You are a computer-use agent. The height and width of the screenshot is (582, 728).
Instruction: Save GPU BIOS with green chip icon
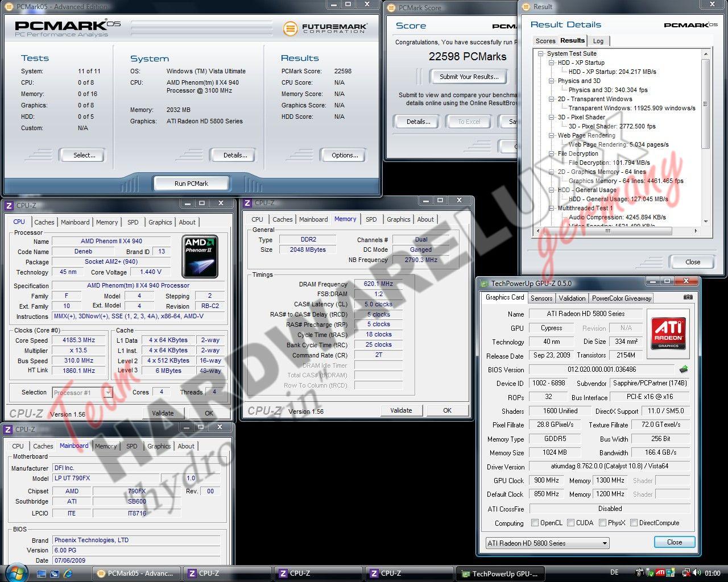point(683,369)
